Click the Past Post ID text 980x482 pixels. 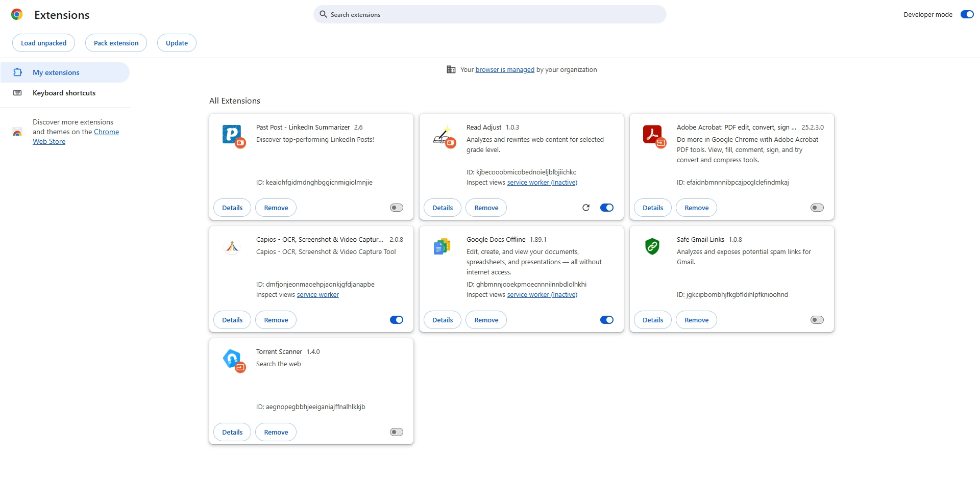tap(314, 183)
